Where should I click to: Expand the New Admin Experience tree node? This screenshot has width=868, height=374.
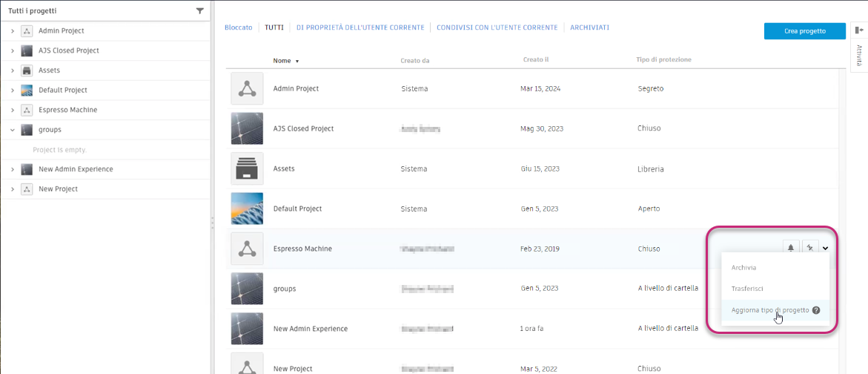pyautogui.click(x=12, y=169)
